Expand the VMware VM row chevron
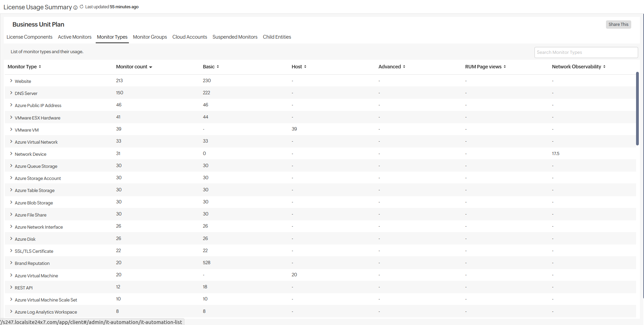The height and width of the screenshot is (325, 644). 11,130
